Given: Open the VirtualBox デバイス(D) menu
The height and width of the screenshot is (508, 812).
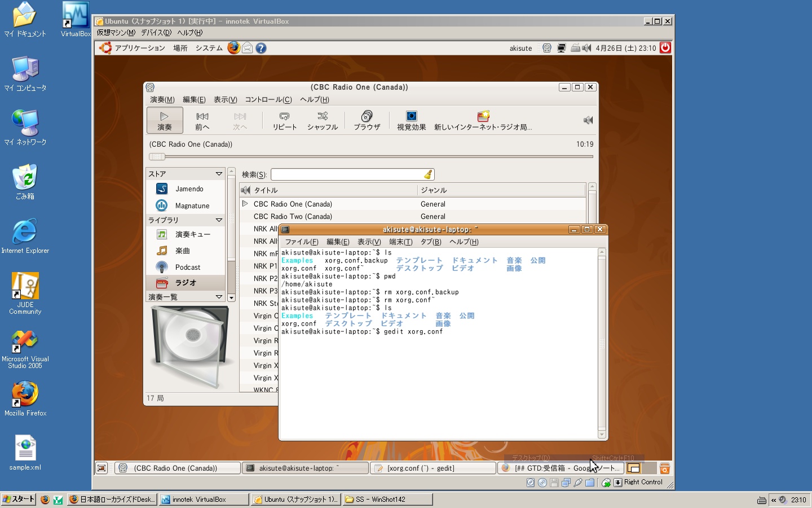Looking at the screenshot, I should 156,33.
